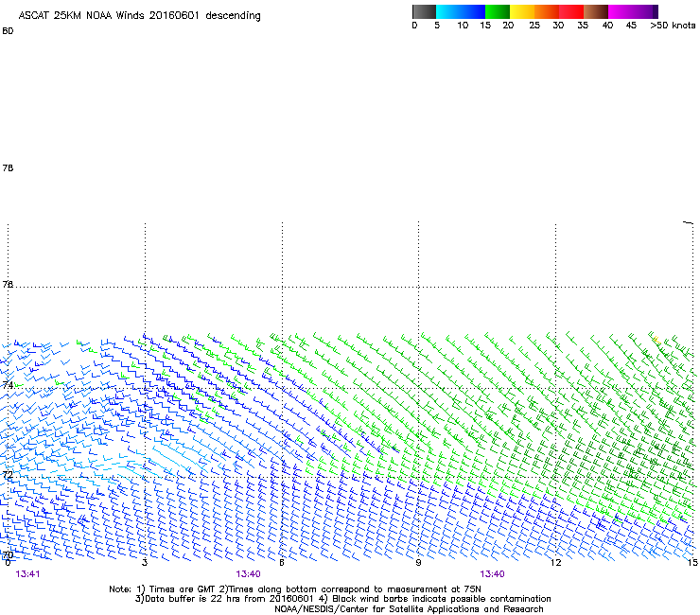
Task: Click the legend label '40' under the color bar
Action: [607, 26]
